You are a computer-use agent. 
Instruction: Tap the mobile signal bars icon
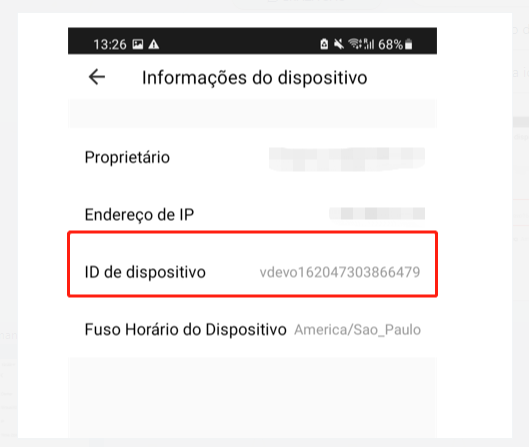pyautogui.click(x=368, y=44)
